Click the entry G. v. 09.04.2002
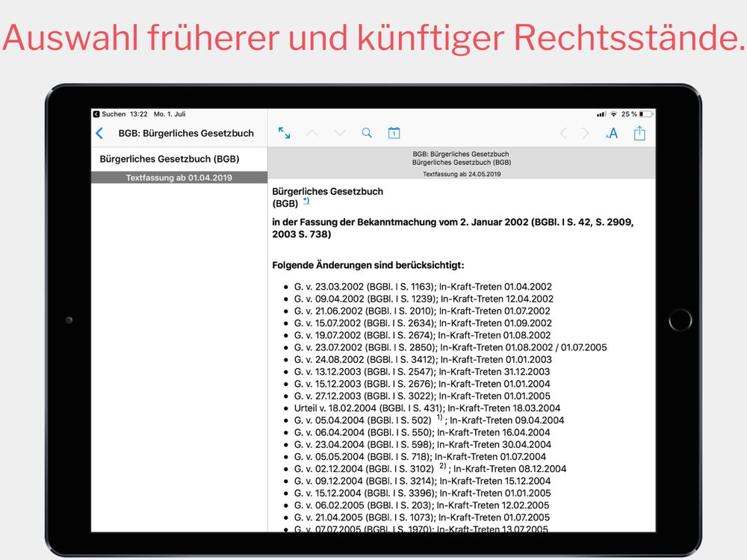 (424, 299)
